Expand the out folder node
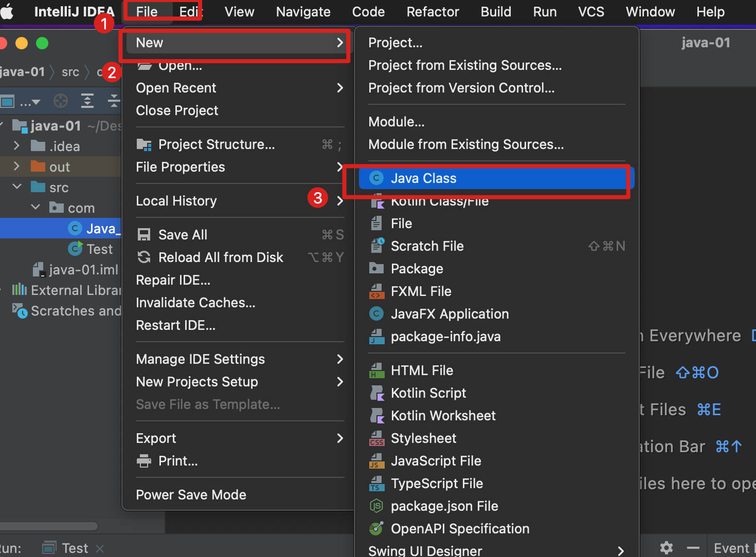Image resolution: width=756 pixels, height=557 pixels. click(x=16, y=166)
